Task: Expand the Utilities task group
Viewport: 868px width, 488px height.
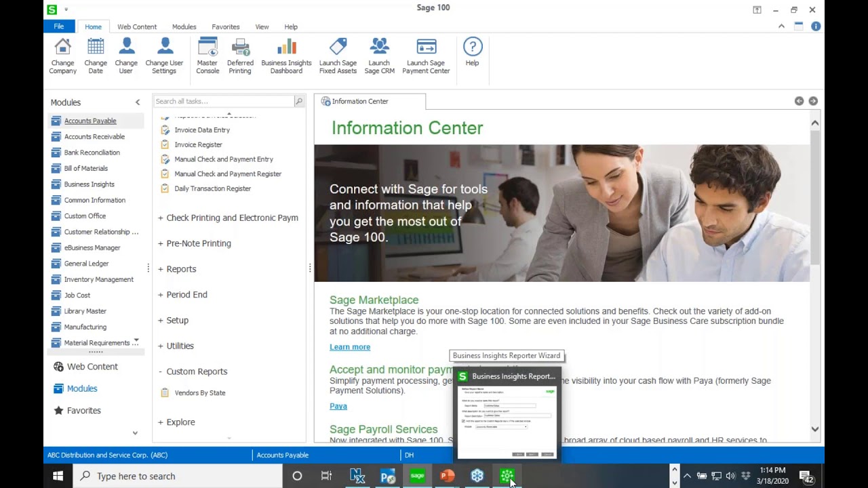Action: pyautogui.click(x=176, y=346)
